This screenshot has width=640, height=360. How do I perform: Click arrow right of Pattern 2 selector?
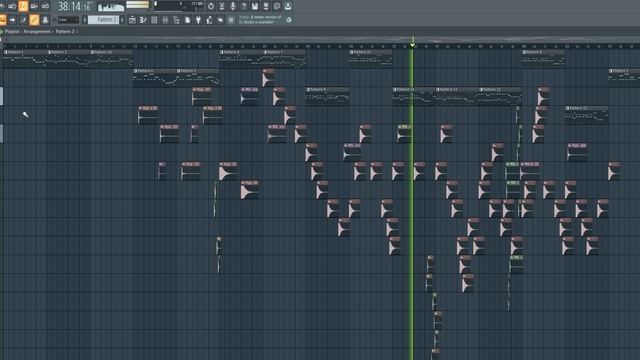click(x=122, y=20)
